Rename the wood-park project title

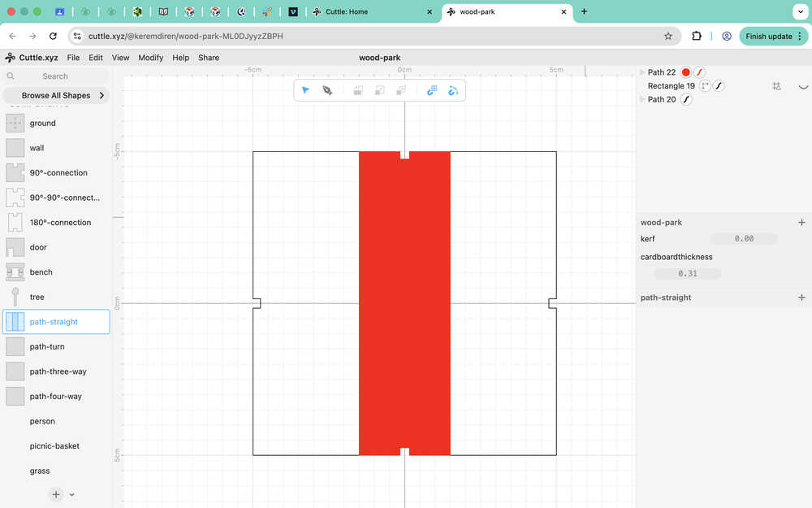point(379,58)
